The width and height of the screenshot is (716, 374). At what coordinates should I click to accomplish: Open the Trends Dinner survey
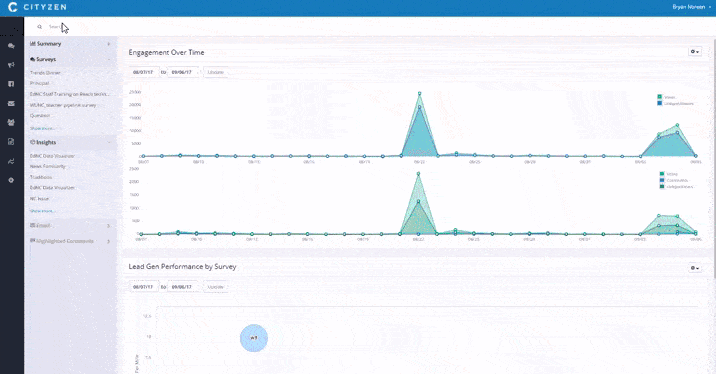click(x=45, y=73)
